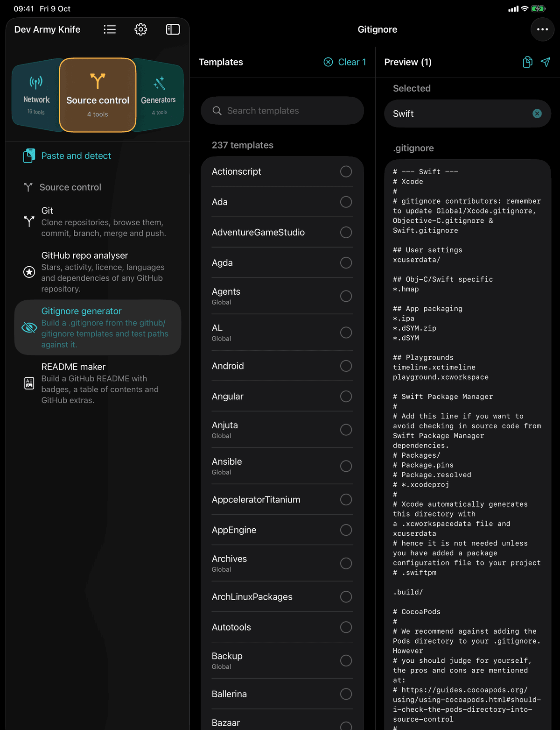Screen dimensions: 560x730
Task: Select the Ada template radio
Action: pyautogui.click(x=346, y=202)
